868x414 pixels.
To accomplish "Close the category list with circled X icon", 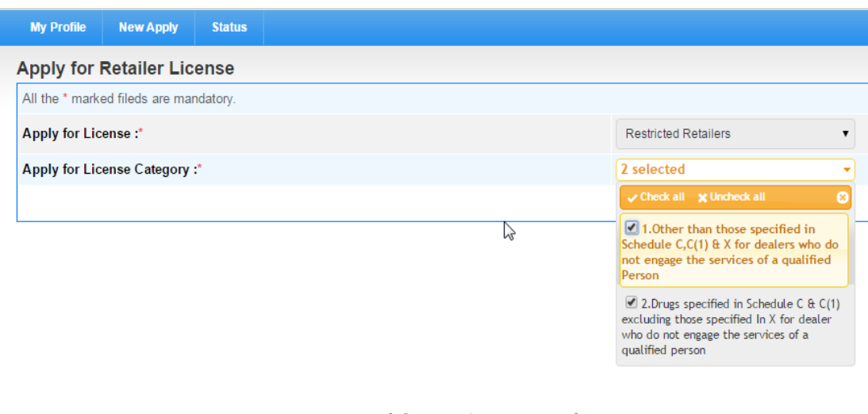I will coord(842,197).
